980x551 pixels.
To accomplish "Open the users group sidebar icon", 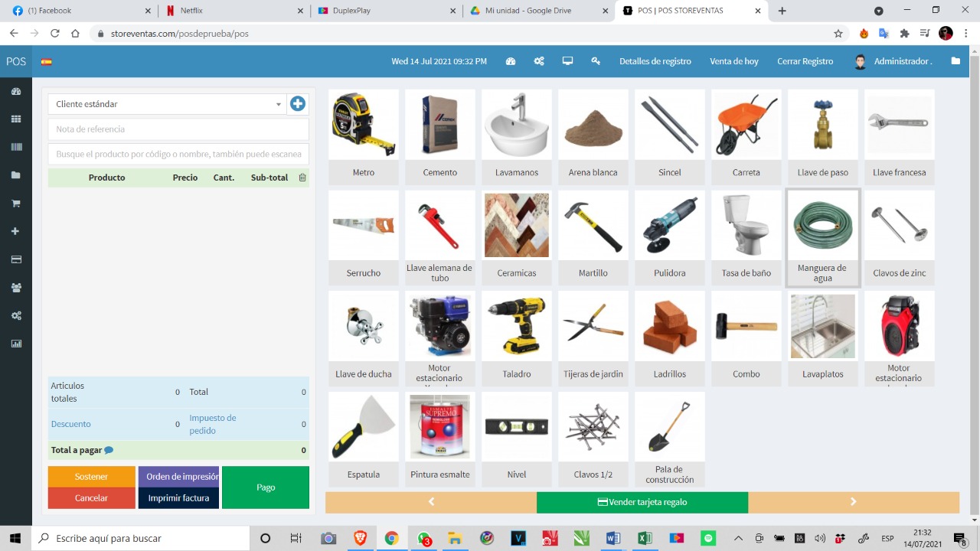I will pyautogui.click(x=15, y=288).
